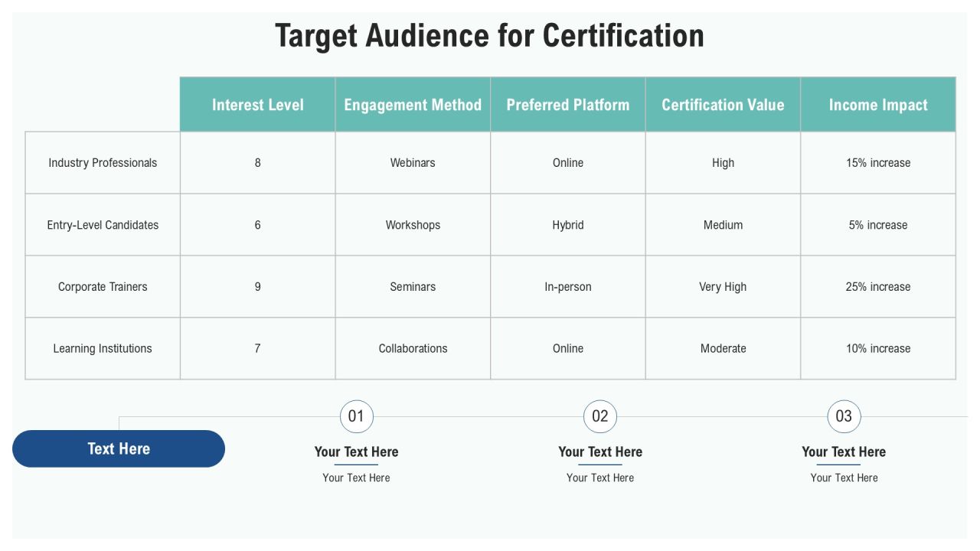Select the 'Preferred Platform' column header

568,105
